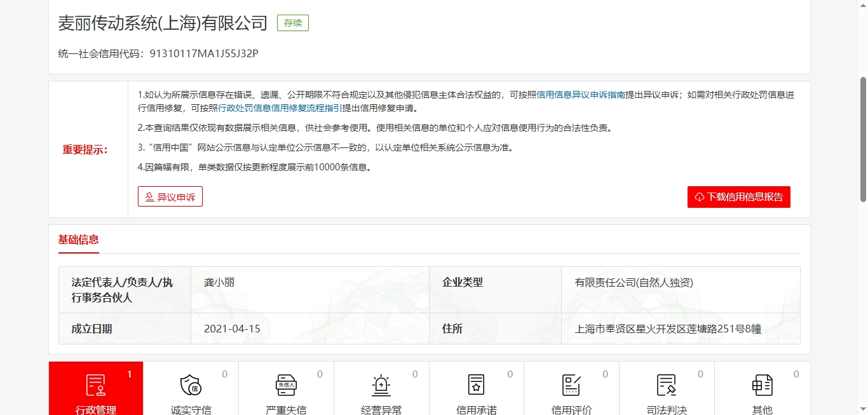The height and width of the screenshot is (415, 868).
Task: Click the 信用承诺 certificate icon
Action: pyautogui.click(x=477, y=385)
